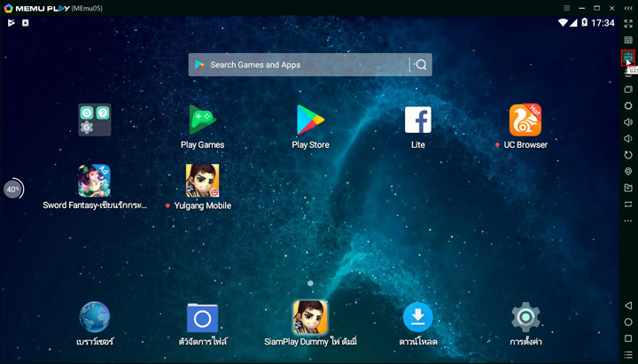Viewport: 638px width, 364px height.
Task: Click the Play triangle logo in search bar
Action: click(199, 65)
